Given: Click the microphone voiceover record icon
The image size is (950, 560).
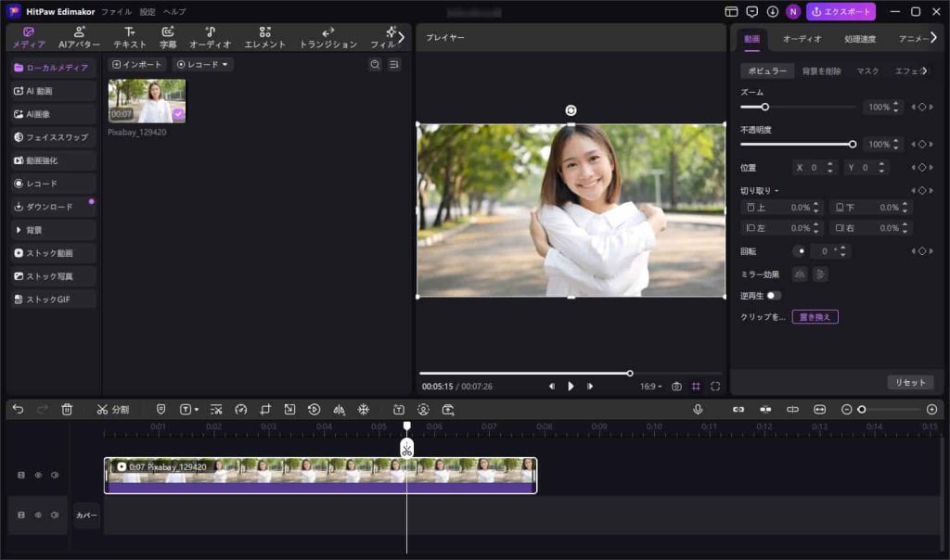Looking at the screenshot, I should 698,409.
